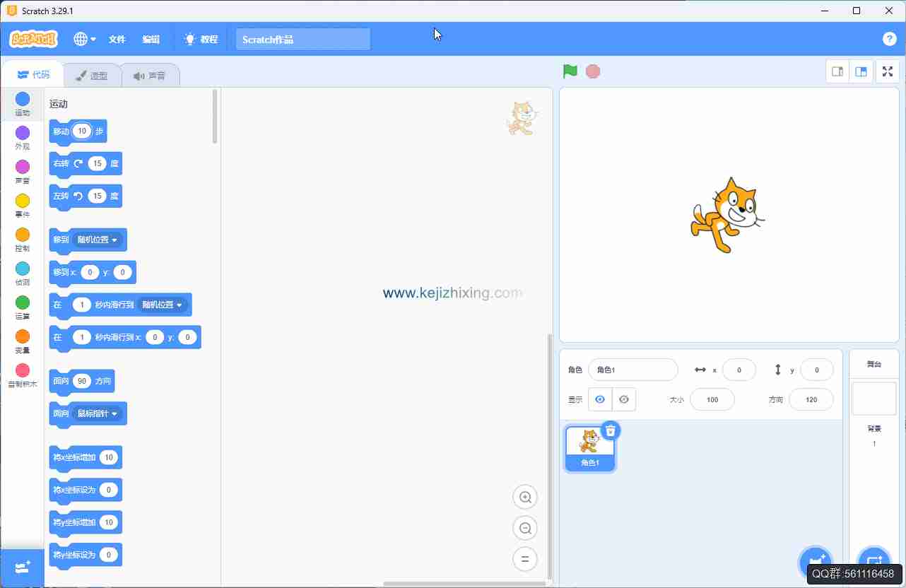This screenshot has width=906, height=588.
Task: Click the add sprite cat button
Action: tap(815, 563)
